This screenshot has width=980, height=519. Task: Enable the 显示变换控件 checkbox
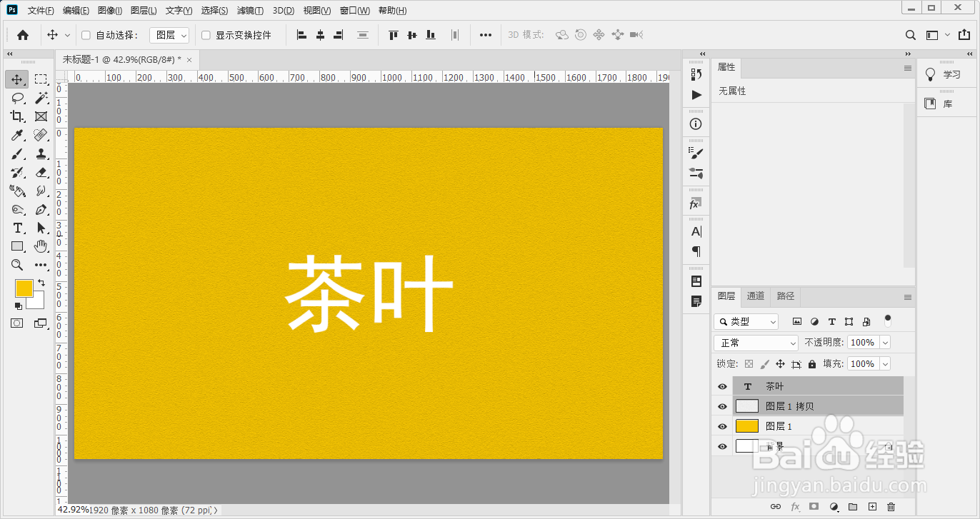(x=206, y=35)
